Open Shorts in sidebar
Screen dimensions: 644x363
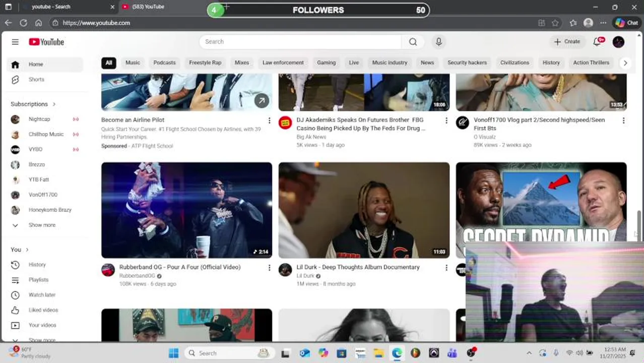click(45, 80)
